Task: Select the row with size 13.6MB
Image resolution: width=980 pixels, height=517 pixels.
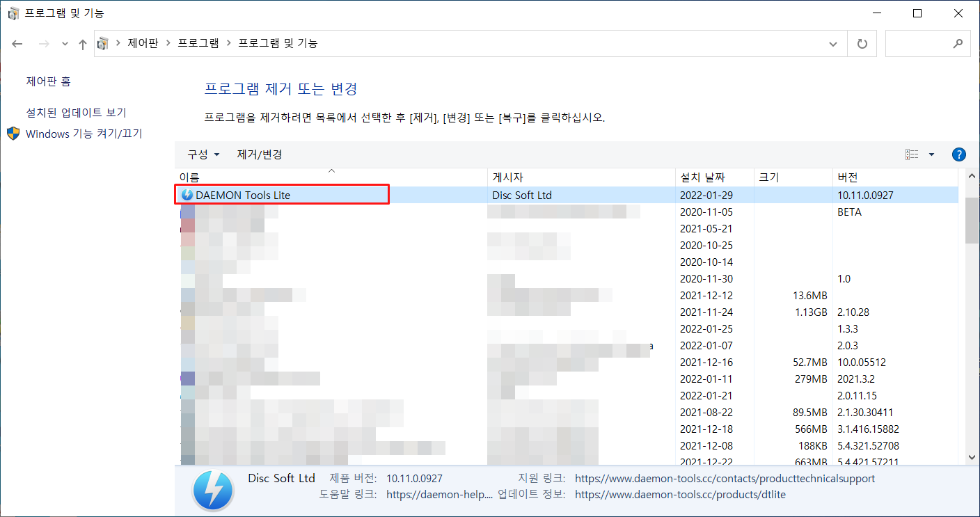Action: pyautogui.click(x=567, y=295)
